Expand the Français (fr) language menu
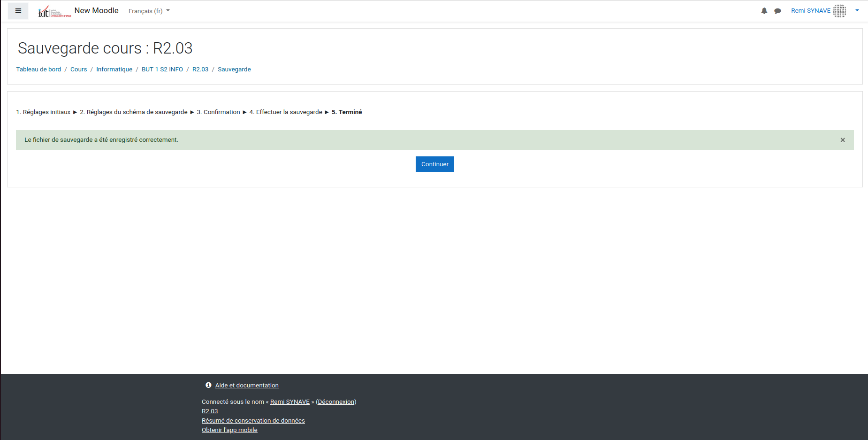 (x=149, y=11)
